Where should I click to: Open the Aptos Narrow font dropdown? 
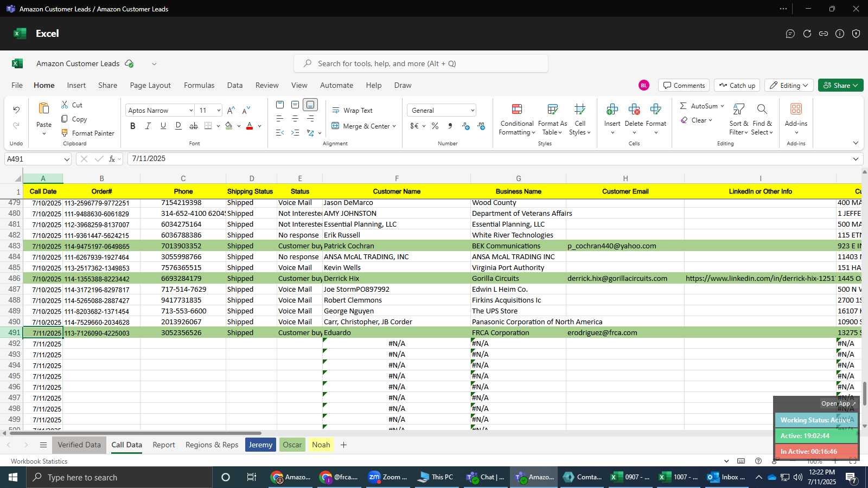(x=191, y=111)
